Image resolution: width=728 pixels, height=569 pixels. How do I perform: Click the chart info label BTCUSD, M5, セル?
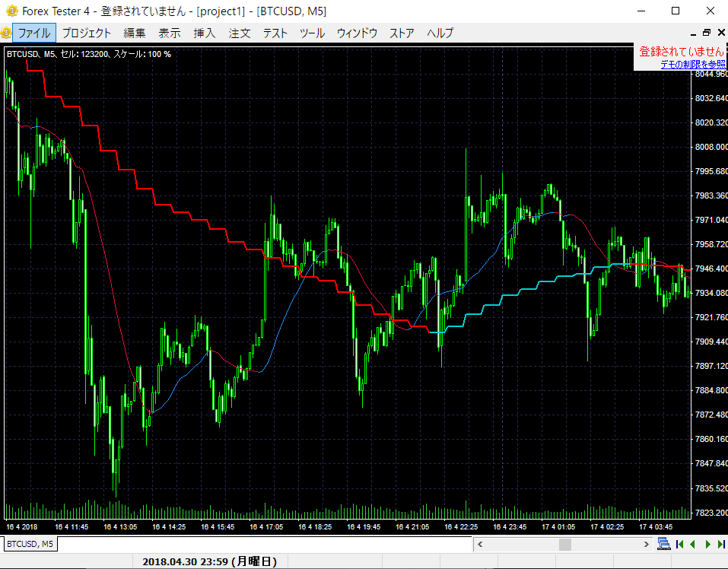pyautogui.click(x=89, y=54)
